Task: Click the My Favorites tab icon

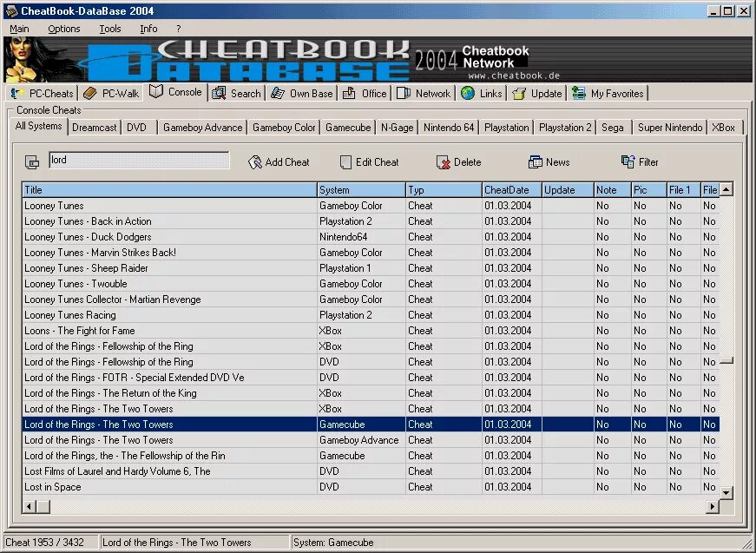Action: click(579, 93)
